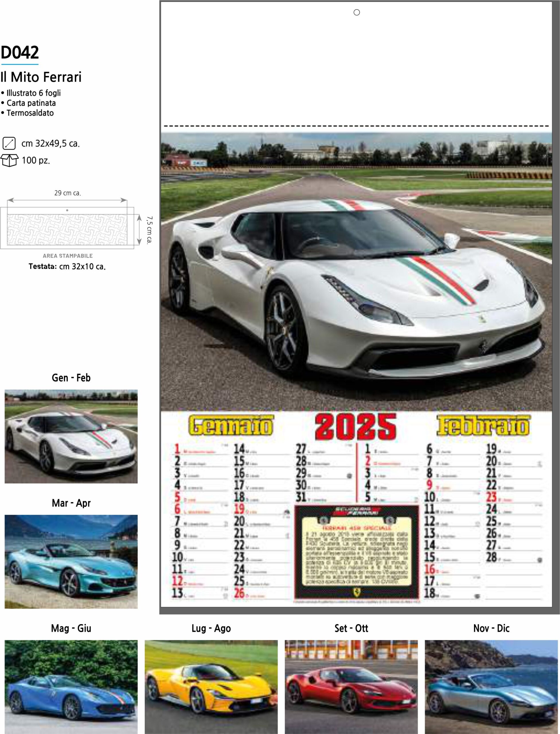Click the dimensions icon beside cm 32x49,5
Screen dimensions: 560x734
[9, 143]
